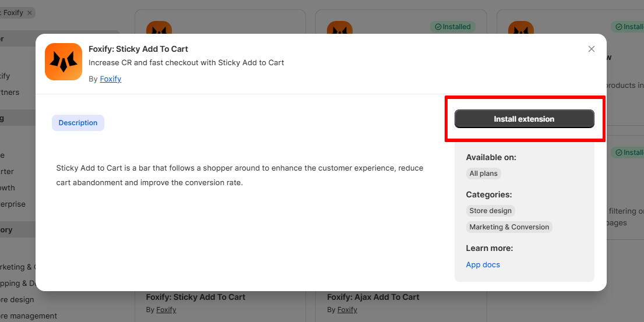644x322 pixels.
Task: Click the All plans tag
Action: (x=483, y=174)
